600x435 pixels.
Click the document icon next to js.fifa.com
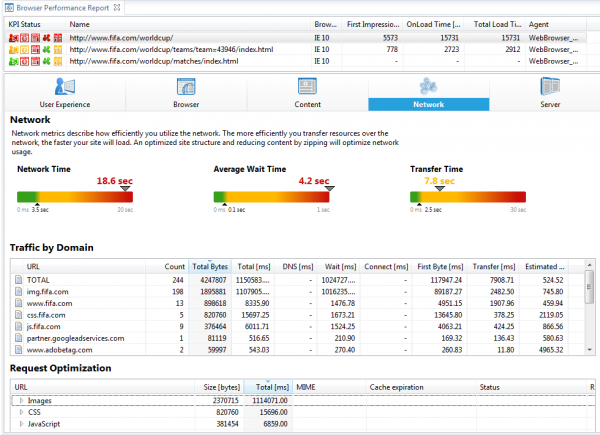pyautogui.click(x=18, y=326)
